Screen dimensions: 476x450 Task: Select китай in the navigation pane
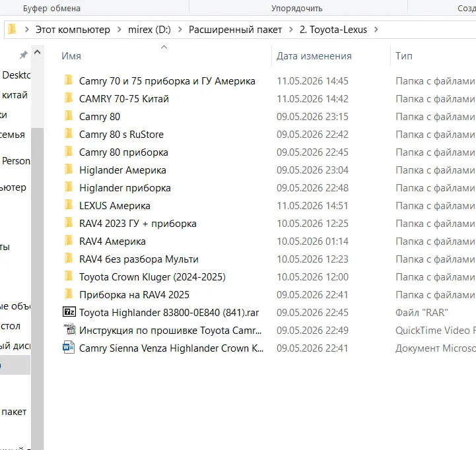click(15, 95)
